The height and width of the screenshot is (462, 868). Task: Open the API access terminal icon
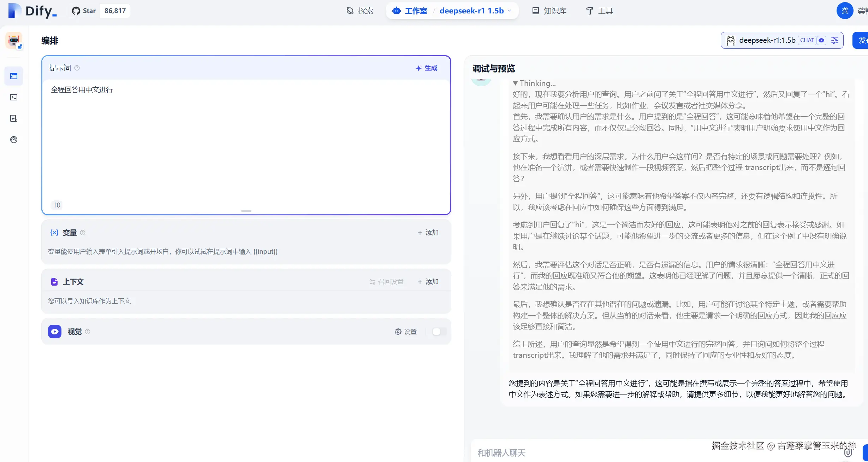coord(14,97)
